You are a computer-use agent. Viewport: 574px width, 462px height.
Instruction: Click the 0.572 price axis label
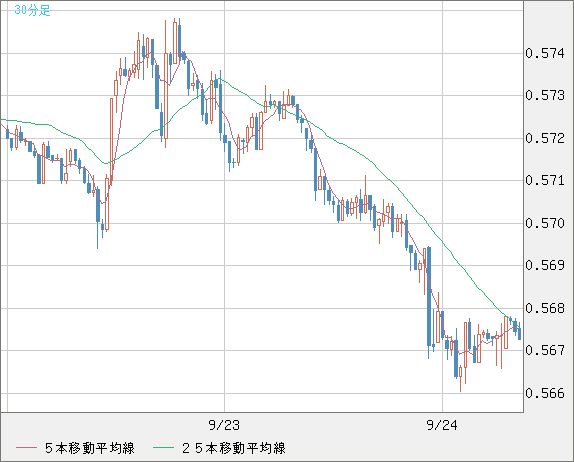click(545, 138)
